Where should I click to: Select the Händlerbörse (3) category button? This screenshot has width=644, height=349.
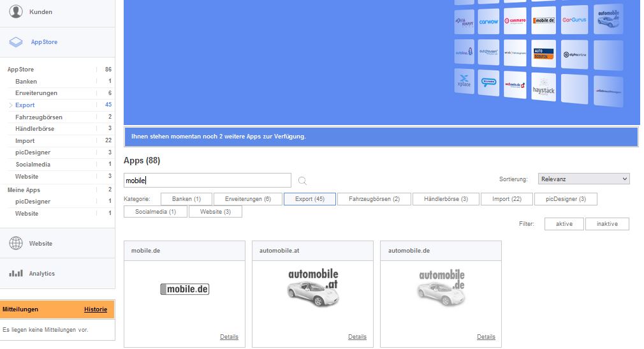[446, 199]
